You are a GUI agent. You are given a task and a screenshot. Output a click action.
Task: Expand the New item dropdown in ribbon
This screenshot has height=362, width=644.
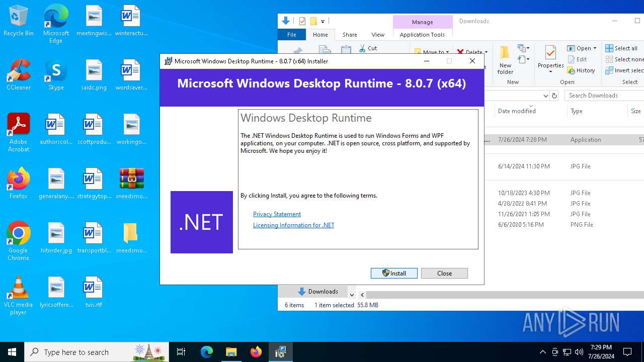(x=527, y=48)
